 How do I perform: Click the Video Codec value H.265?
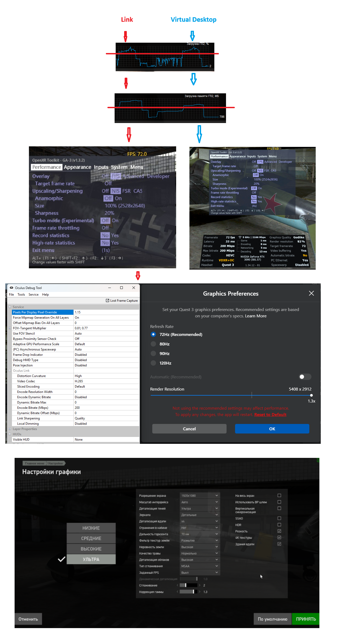coord(106,381)
